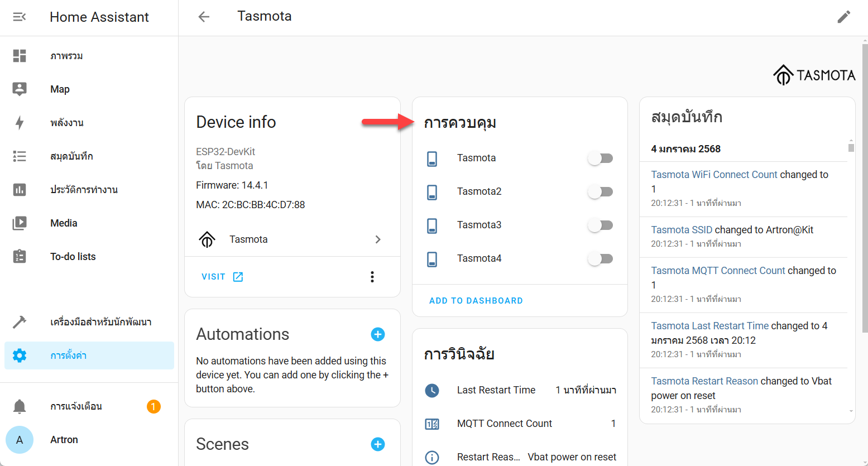Collapse the sidebar with the menu icon
The image size is (868, 466).
coord(20,17)
